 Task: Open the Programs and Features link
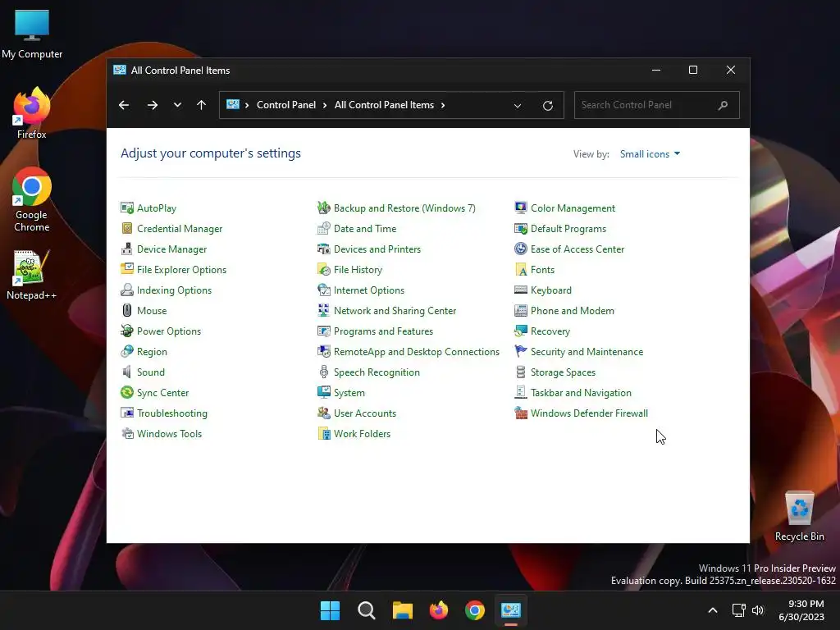click(383, 331)
